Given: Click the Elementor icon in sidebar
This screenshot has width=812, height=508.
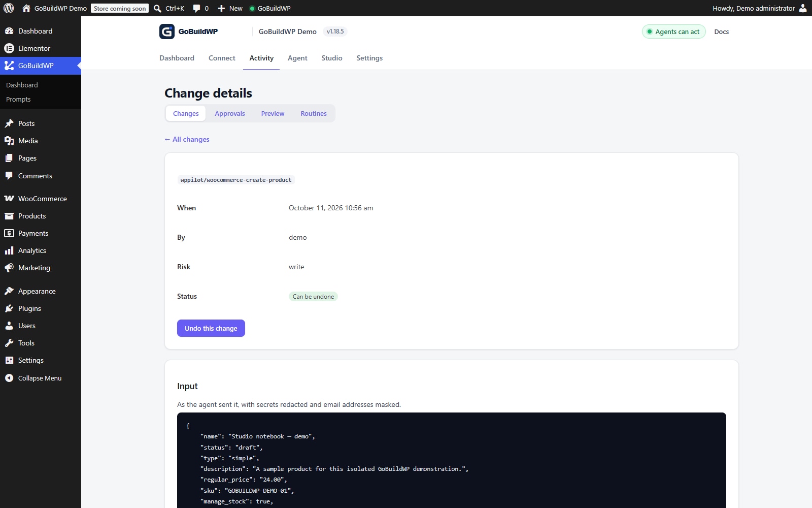Looking at the screenshot, I should click(9, 48).
